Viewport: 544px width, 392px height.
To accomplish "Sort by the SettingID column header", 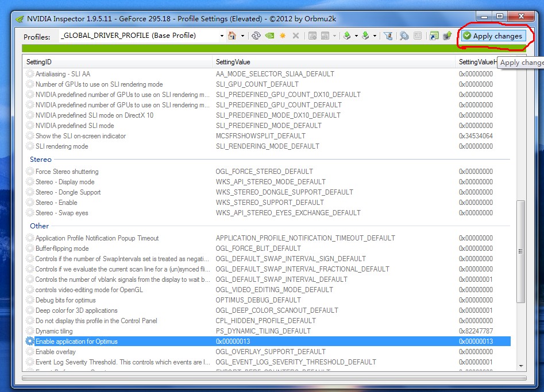I will click(118, 61).
